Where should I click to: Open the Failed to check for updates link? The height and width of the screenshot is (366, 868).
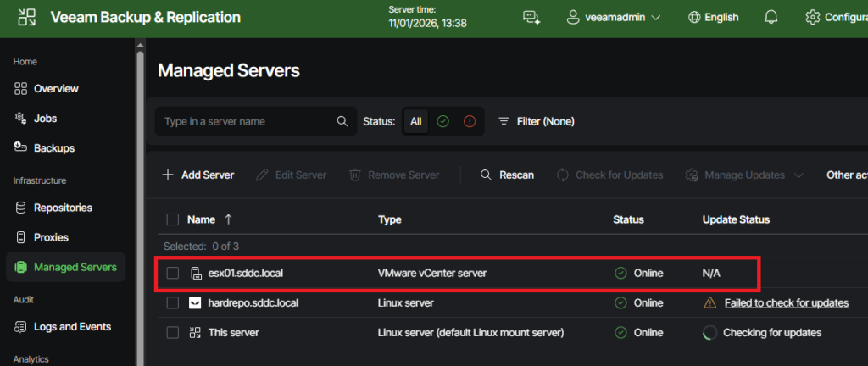click(x=786, y=303)
